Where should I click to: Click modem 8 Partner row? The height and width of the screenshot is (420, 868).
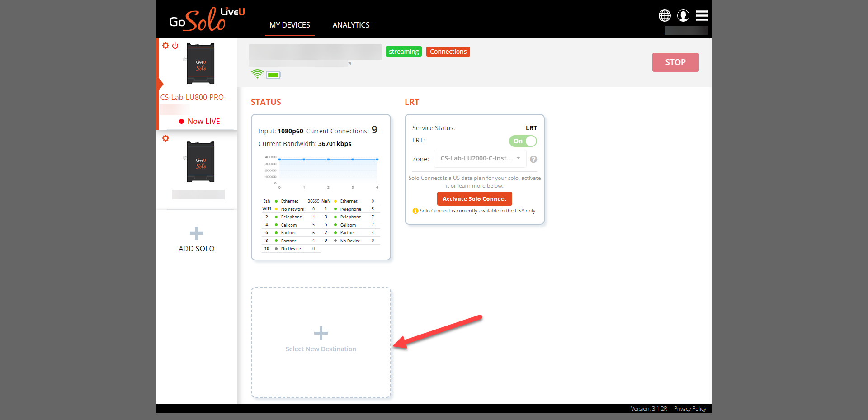pyautogui.click(x=291, y=241)
